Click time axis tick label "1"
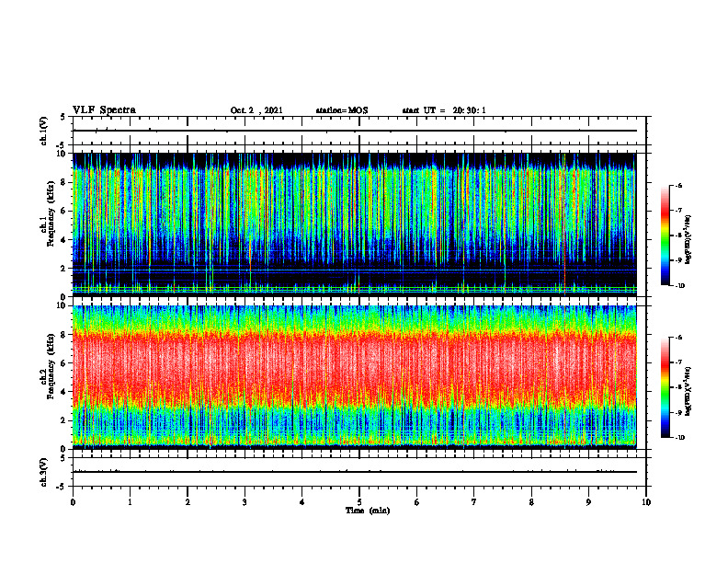This screenshot has width=728, height=563. [x=130, y=502]
